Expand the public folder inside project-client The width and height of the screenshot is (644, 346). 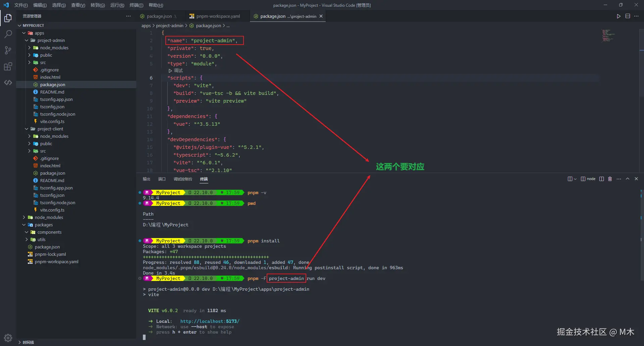pyautogui.click(x=29, y=143)
